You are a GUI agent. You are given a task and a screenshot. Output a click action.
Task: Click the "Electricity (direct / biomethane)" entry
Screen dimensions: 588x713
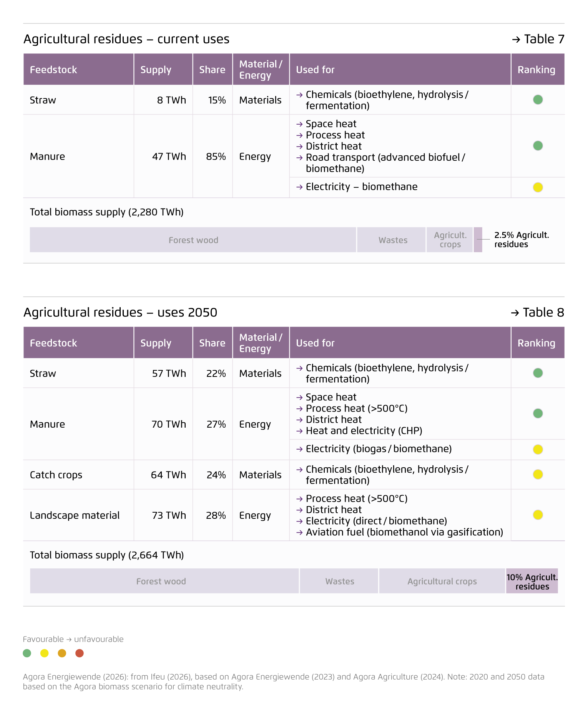[372, 521]
